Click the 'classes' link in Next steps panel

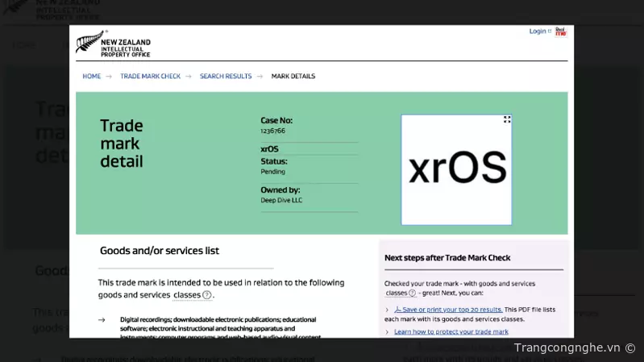coord(396,293)
